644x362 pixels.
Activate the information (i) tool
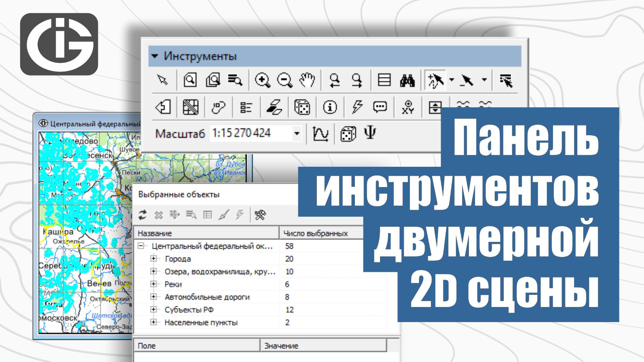click(x=330, y=108)
